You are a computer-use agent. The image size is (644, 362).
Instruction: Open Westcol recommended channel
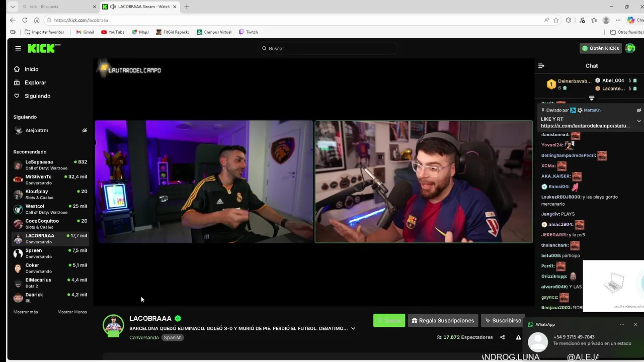50,209
